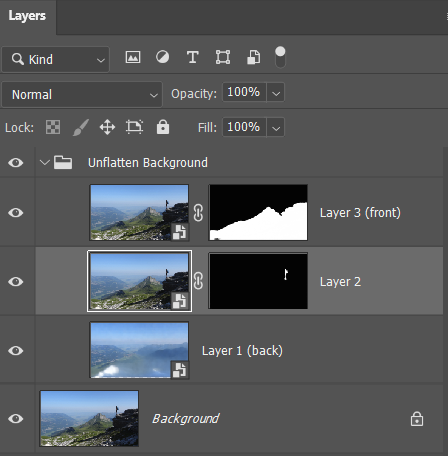
Task: Lock layer position
Action: (x=107, y=127)
